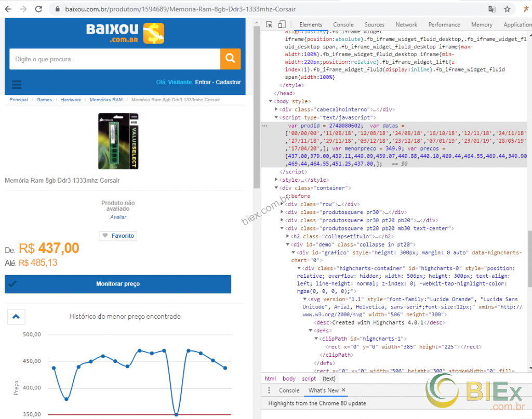Image resolution: width=532 pixels, height=419 pixels.
Task: Click the address bar URL
Action: [180, 9]
